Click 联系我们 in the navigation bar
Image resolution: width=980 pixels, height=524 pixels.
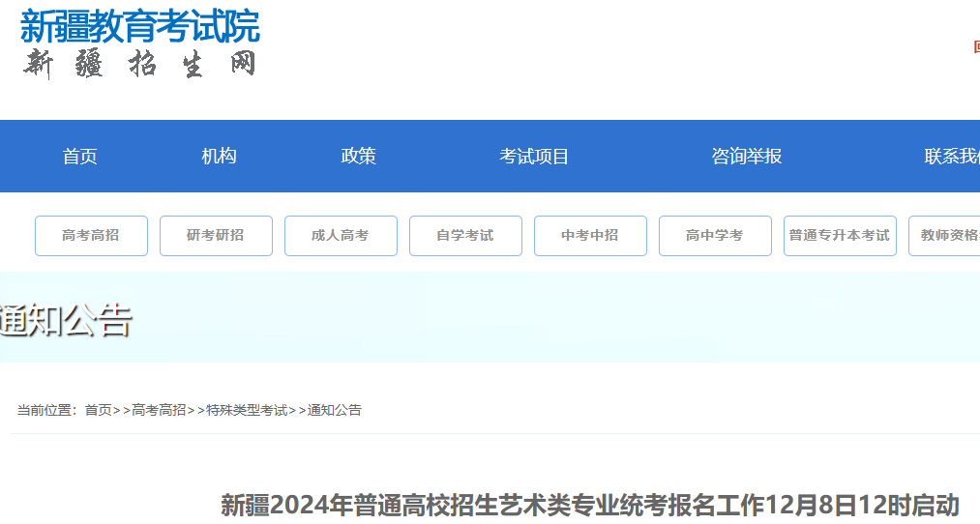click(x=953, y=157)
